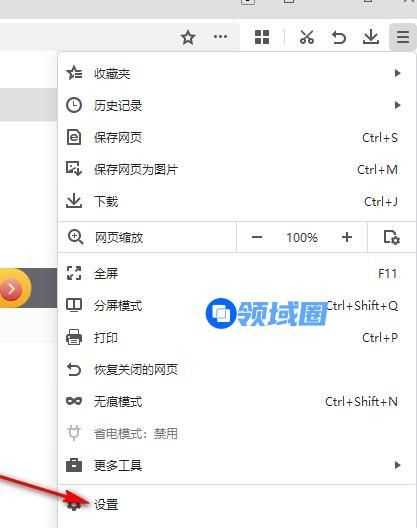The image size is (417, 528).
Task: Click the bookmark star icon in address bar
Action: [x=188, y=37]
